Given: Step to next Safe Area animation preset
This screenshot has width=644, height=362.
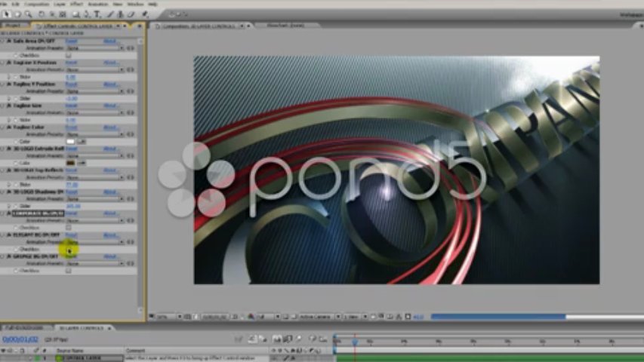Looking at the screenshot, I should point(132,48).
